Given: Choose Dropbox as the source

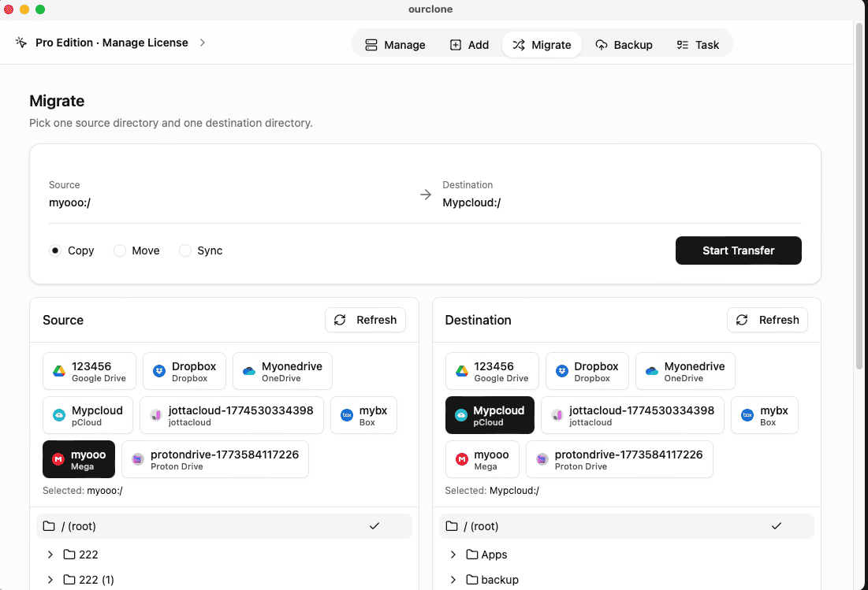Looking at the screenshot, I should coord(184,370).
